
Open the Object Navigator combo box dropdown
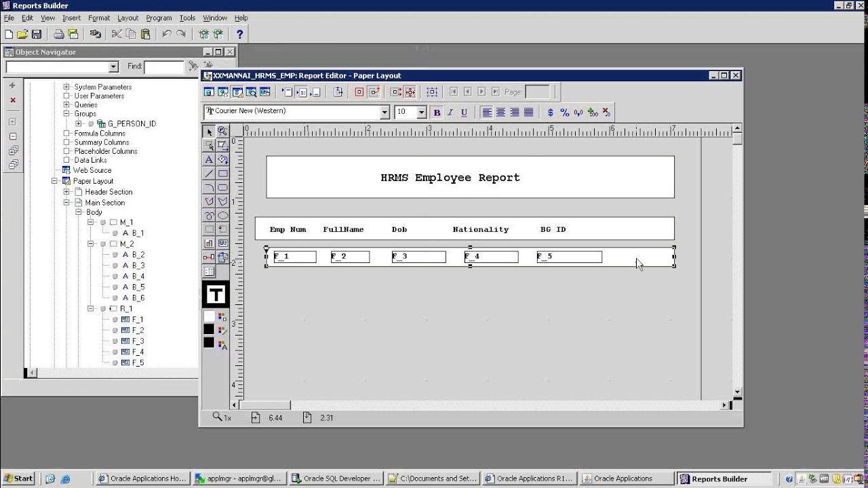coord(113,66)
